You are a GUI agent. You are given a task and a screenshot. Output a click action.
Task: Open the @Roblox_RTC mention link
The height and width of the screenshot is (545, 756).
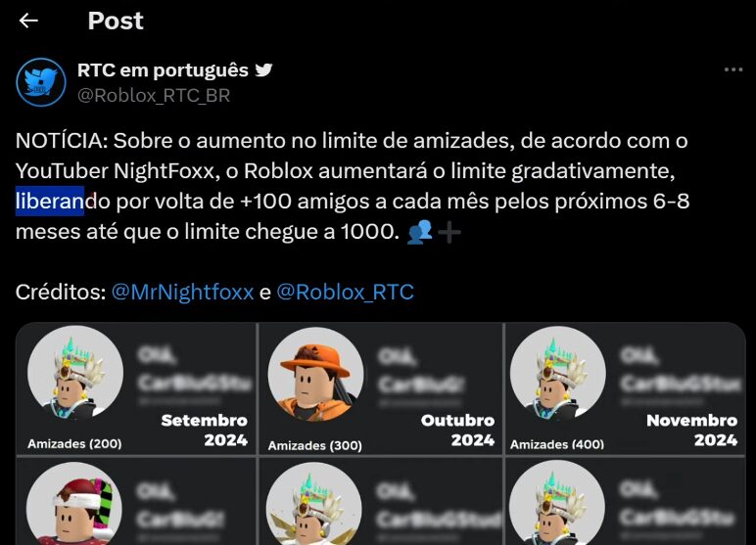point(346,292)
